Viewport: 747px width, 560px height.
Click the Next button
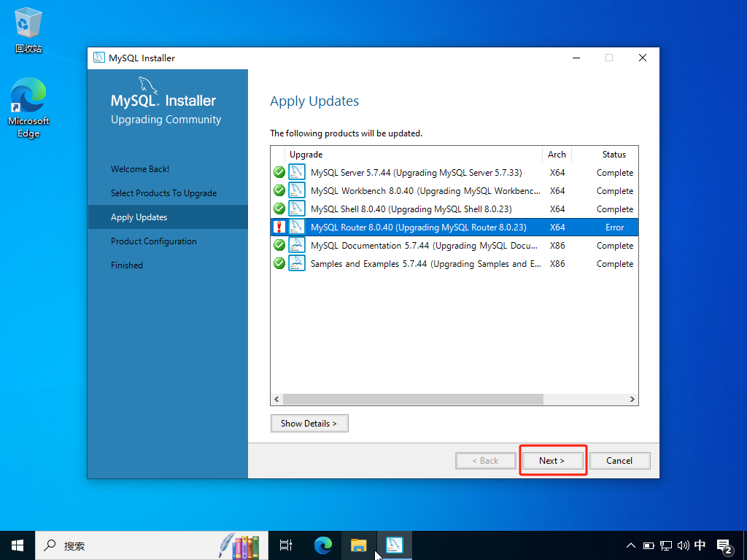point(552,460)
